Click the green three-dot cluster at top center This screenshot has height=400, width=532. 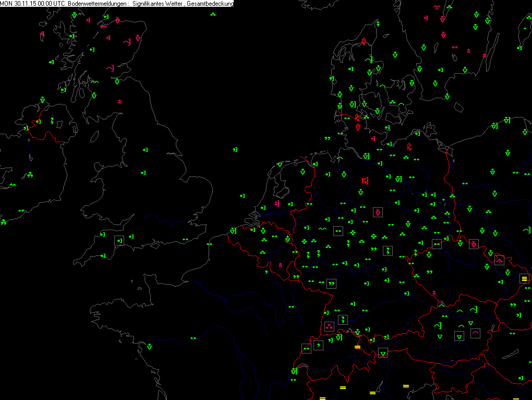[x=213, y=14]
